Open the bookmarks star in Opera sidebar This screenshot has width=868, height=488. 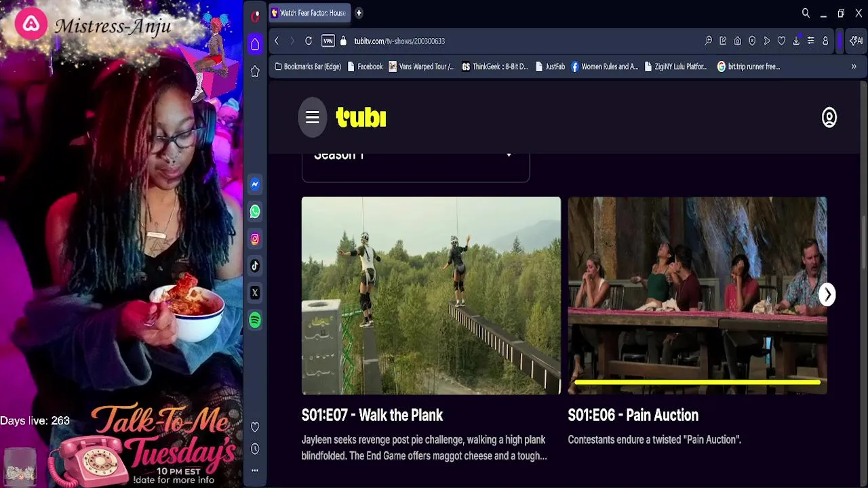pyautogui.click(x=255, y=71)
